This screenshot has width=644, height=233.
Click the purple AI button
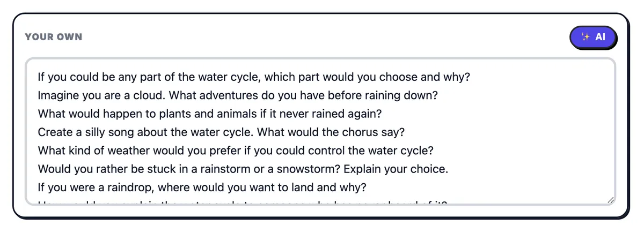point(593,37)
